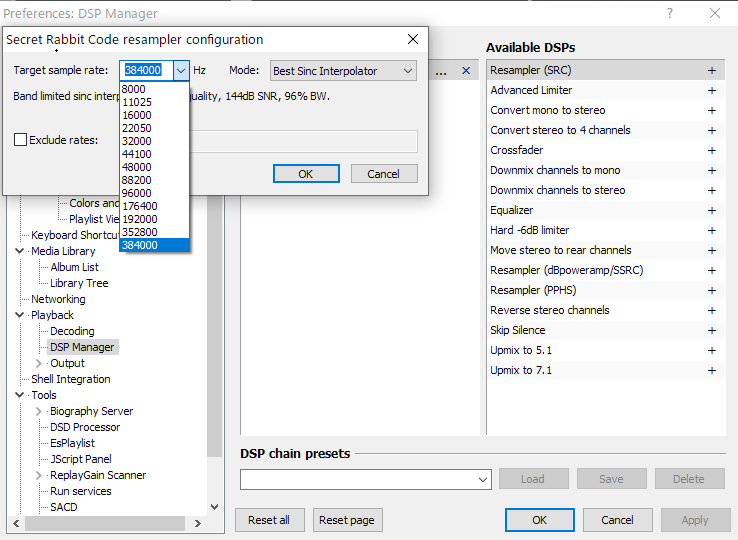The width and height of the screenshot is (738, 540).
Task: Add Resampler (SRC) with its plus icon
Action: (x=712, y=70)
